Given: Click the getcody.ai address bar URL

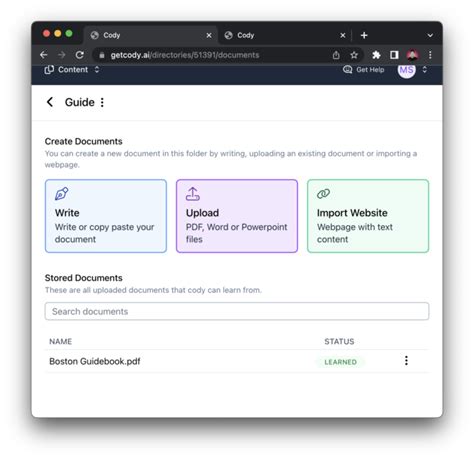Looking at the screenshot, I should pos(185,55).
